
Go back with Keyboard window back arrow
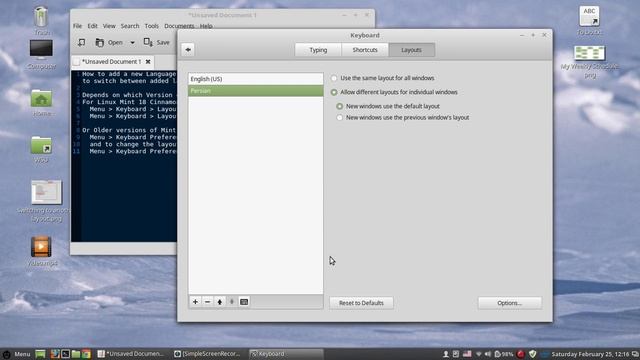(188, 50)
